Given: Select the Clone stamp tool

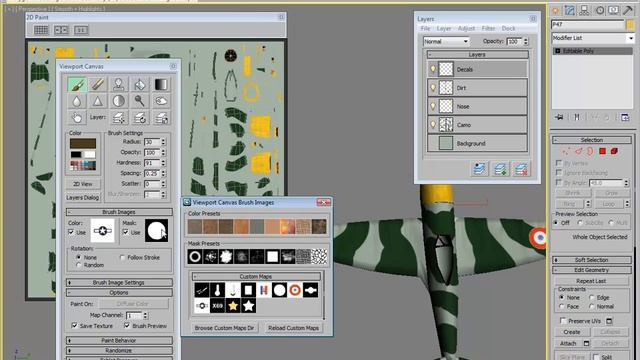Looking at the screenshot, I should point(119,84).
